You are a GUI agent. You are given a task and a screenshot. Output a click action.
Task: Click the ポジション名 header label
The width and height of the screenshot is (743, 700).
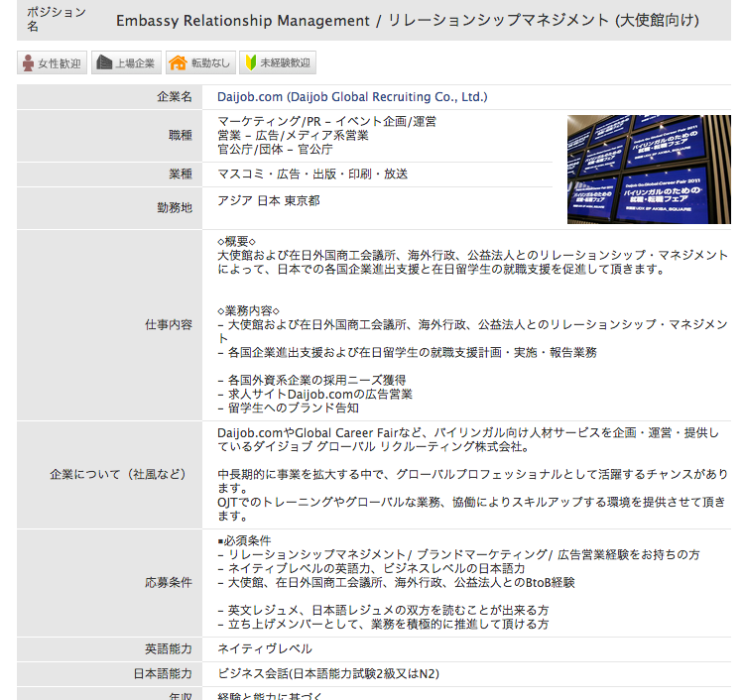tap(57, 19)
